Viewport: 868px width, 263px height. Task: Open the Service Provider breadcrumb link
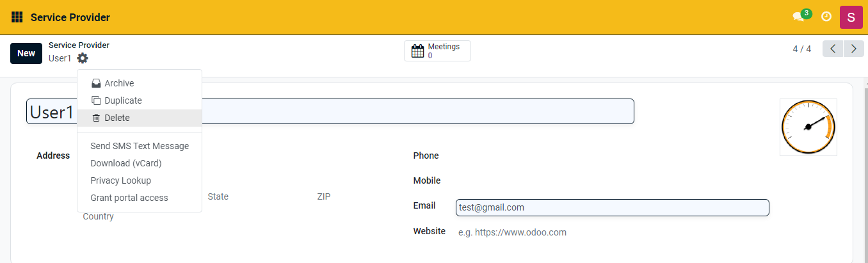(79, 45)
